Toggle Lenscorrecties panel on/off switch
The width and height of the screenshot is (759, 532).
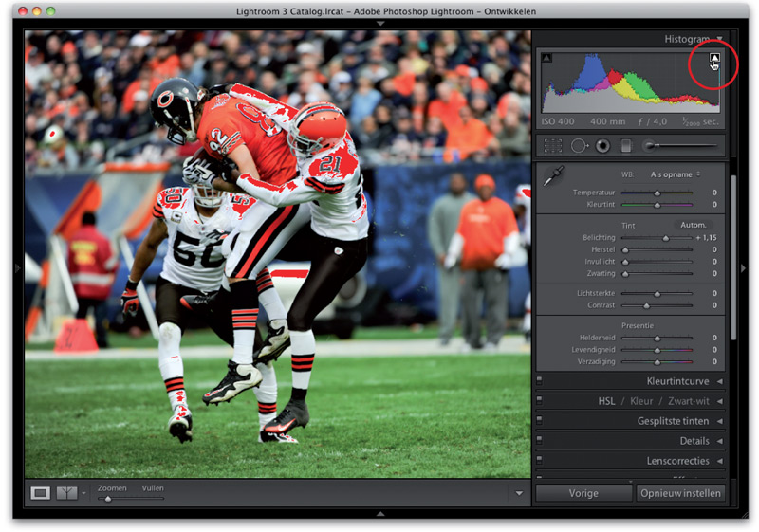point(539,460)
